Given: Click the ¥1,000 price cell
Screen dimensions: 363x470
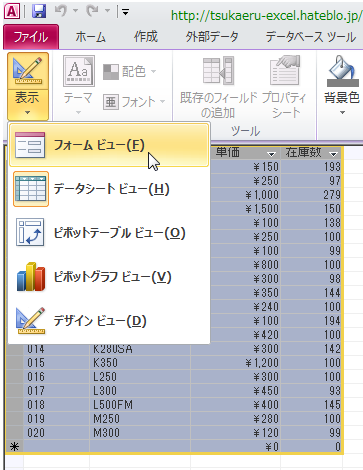Looking at the screenshot, I should 245,195.
